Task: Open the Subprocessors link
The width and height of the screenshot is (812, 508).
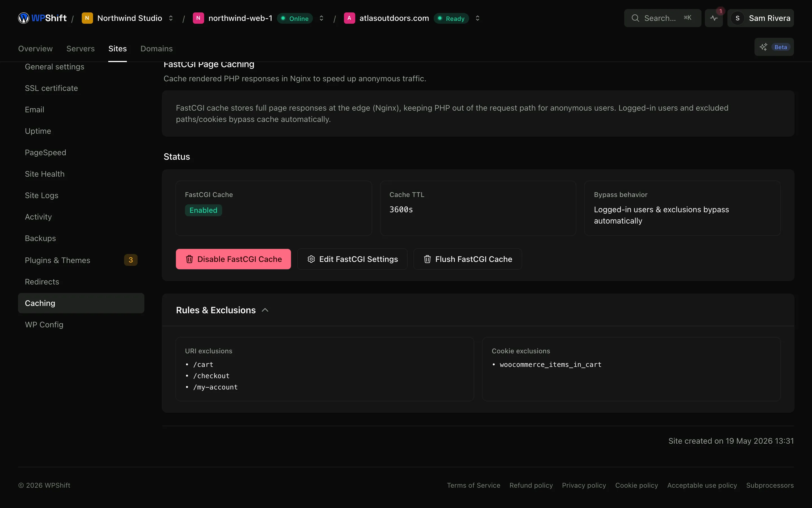Action: [x=770, y=485]
